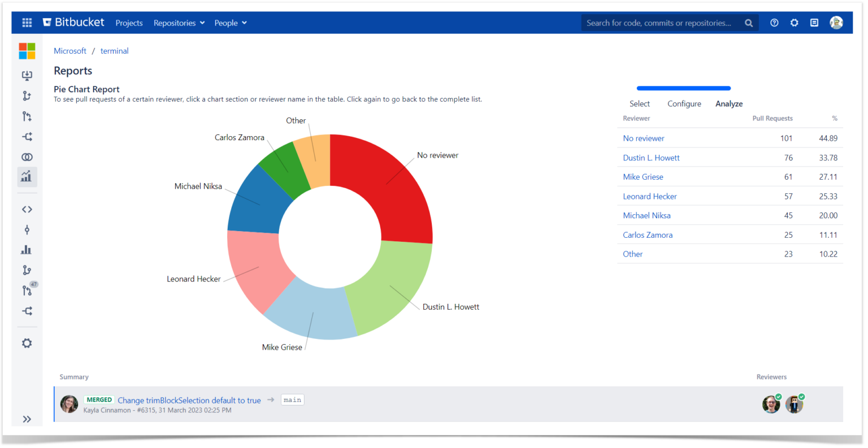Switch to the Select tab

click(x=639, y=103)
